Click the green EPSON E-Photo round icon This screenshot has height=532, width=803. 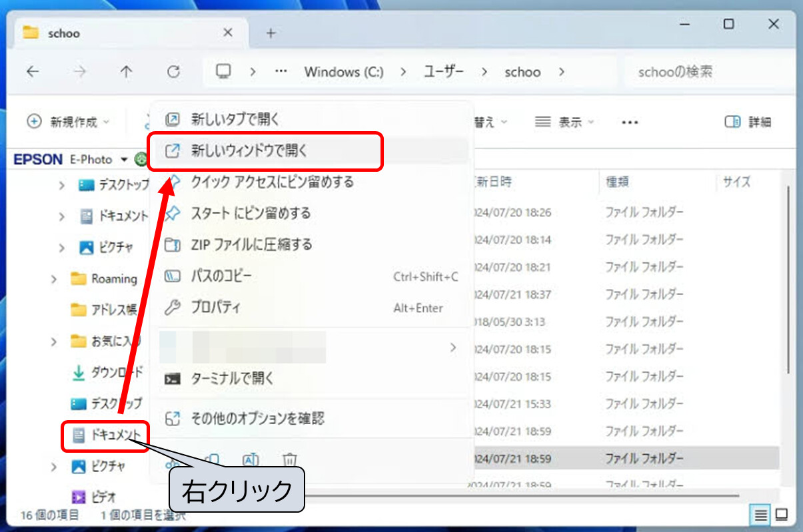point(139,159)
